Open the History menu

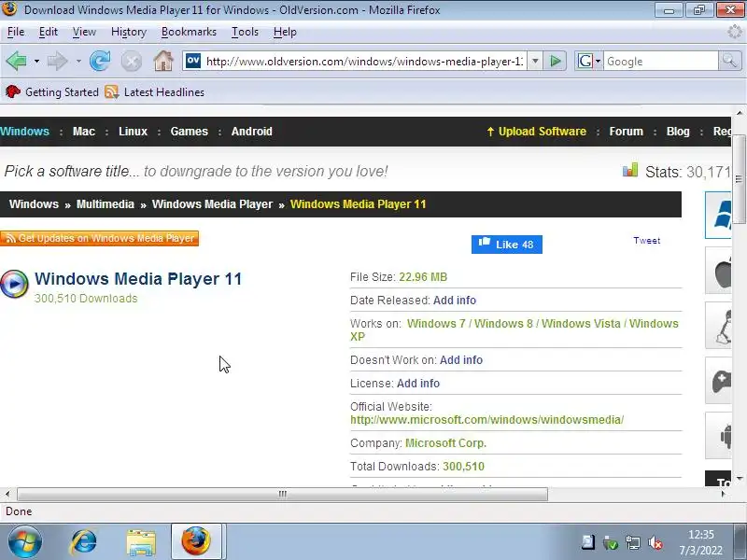(x=129, y=32)
